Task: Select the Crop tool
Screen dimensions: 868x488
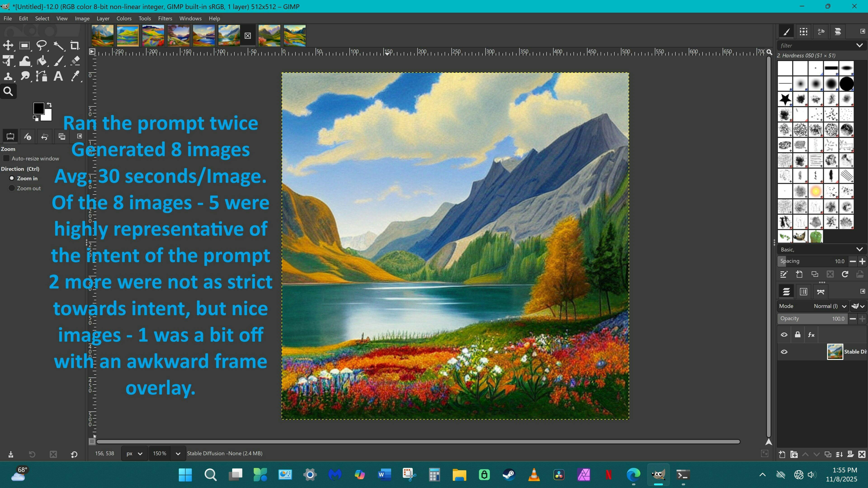Action: [x=74, y=45]
